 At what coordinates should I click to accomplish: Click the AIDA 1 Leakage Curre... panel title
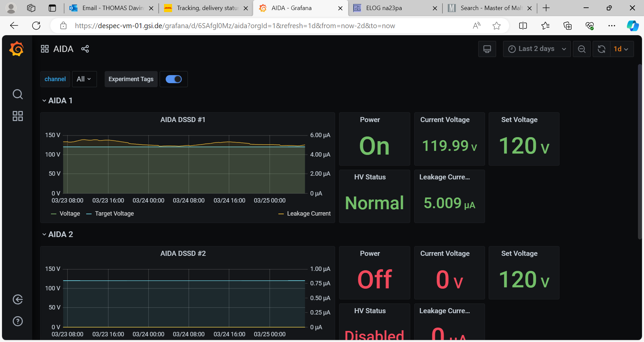coord(445,177)
